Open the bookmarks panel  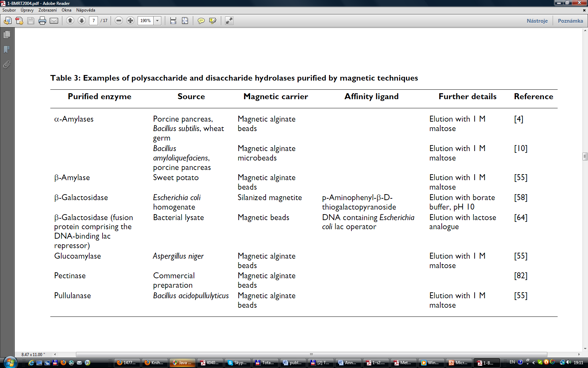tap(7, 49)
